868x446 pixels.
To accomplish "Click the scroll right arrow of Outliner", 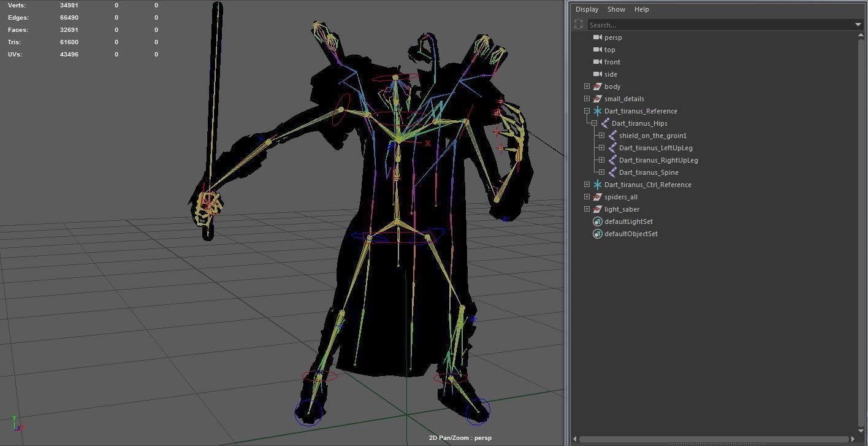I will coord(852,439).
